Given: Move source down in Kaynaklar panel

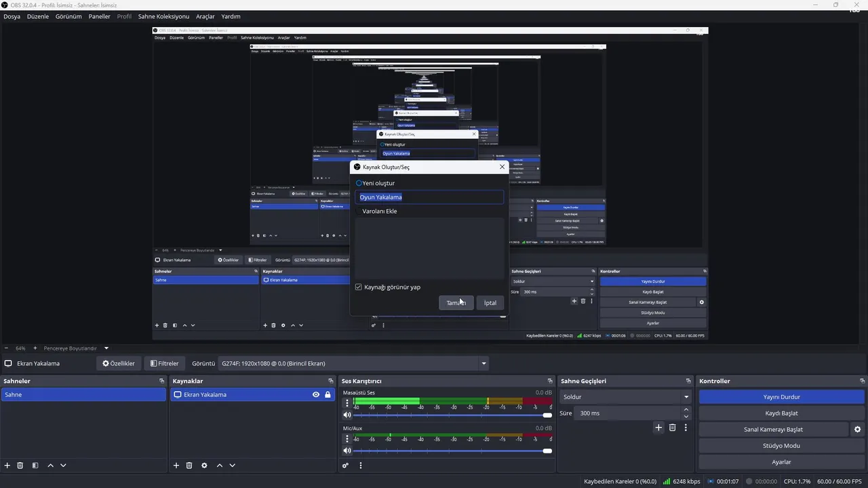Looking at the screenshot, I should (x=232, y=466).
